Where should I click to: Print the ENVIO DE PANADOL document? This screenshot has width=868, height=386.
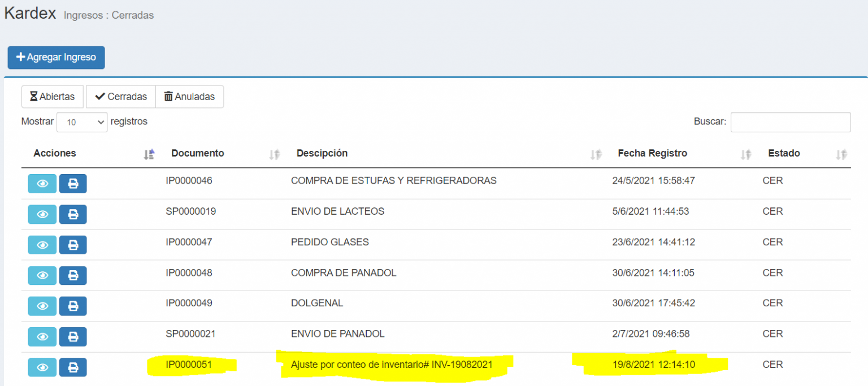pyautogui.click(x=73, y=336)
